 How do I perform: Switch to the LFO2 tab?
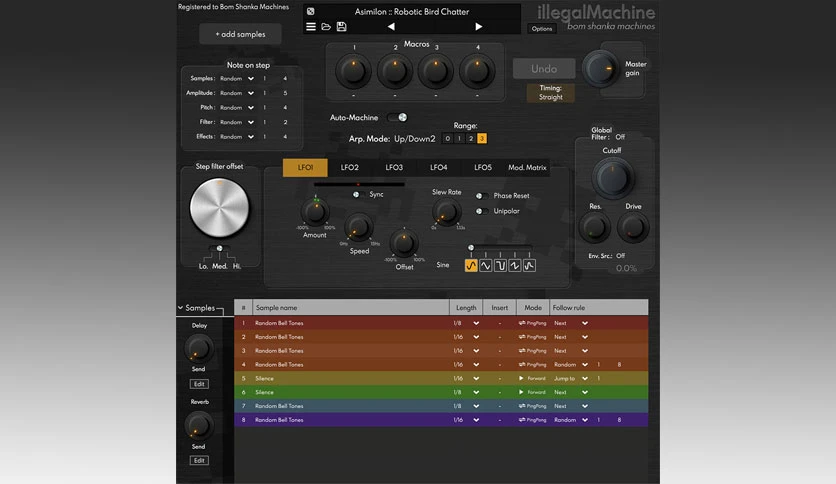(350, 167)
